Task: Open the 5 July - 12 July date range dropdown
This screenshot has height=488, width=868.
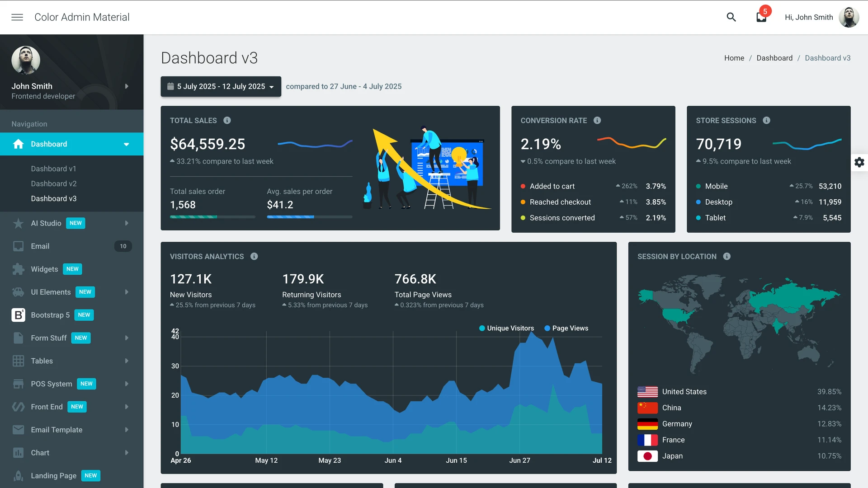Action: click(221, 86)
